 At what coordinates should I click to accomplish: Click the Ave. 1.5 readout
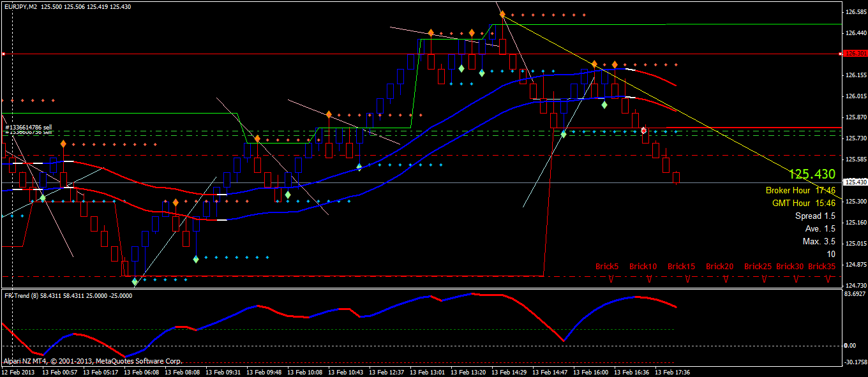pyautogui.click(x=820, y=228)
